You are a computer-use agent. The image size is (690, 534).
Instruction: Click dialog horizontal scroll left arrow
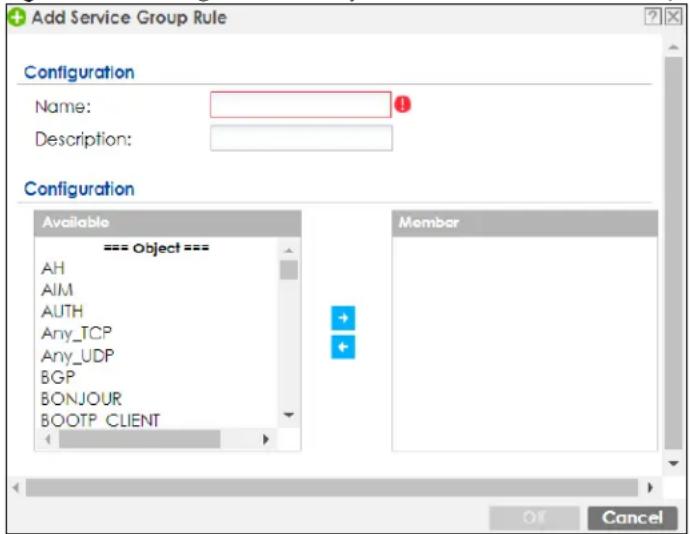click(16, 488)
